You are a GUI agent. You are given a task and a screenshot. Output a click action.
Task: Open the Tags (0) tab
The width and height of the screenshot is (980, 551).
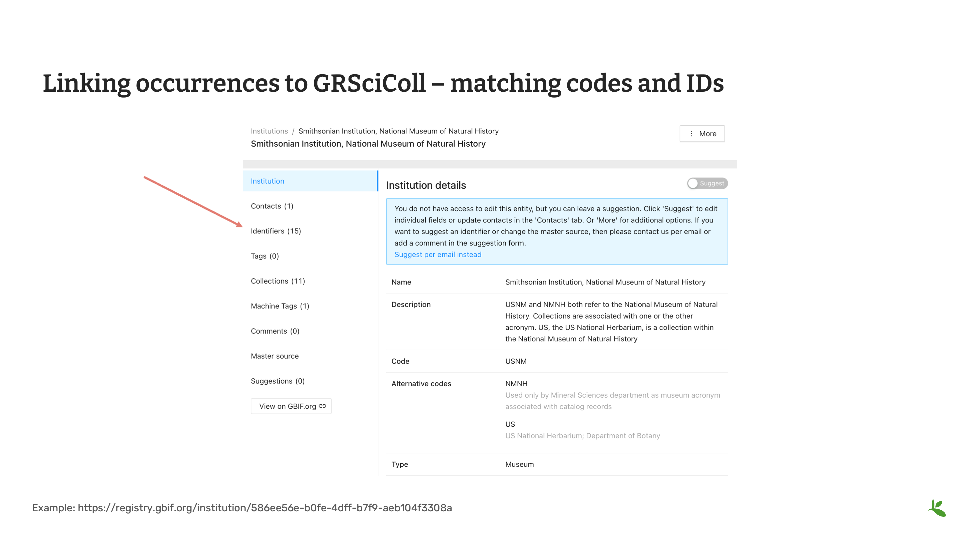pos(264,256)
